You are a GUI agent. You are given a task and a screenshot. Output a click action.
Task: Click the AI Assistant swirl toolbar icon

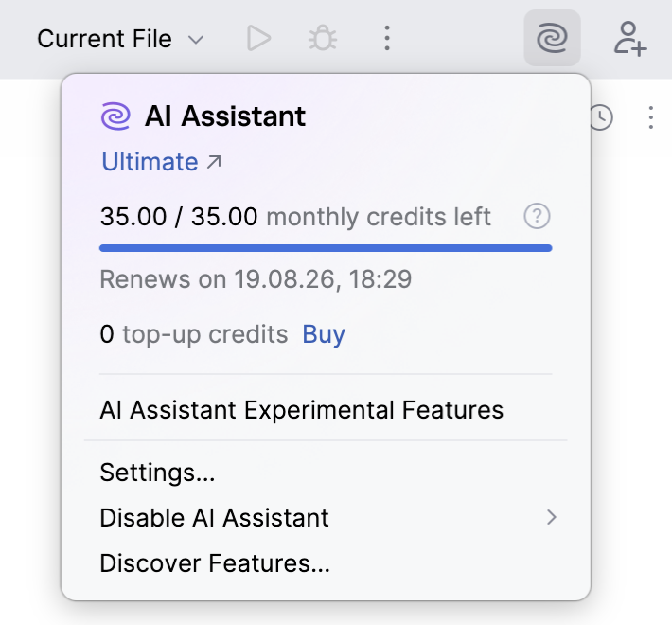point(552,38)
